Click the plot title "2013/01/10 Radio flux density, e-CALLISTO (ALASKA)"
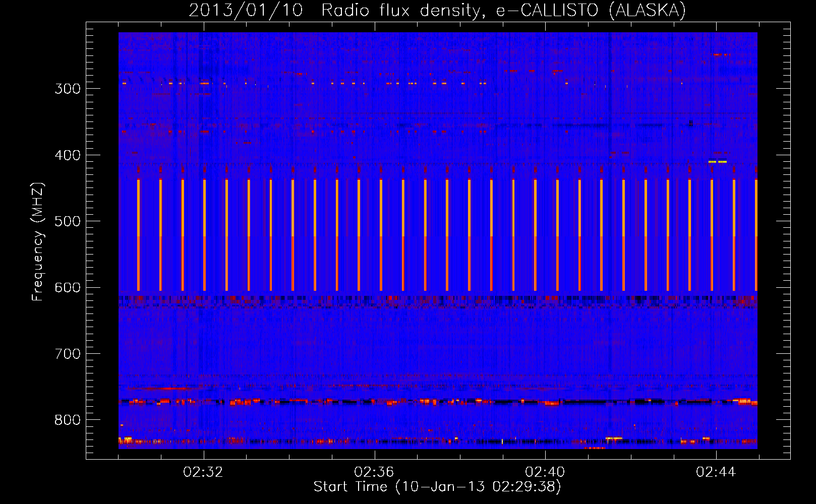 click(x=437, y=11)
